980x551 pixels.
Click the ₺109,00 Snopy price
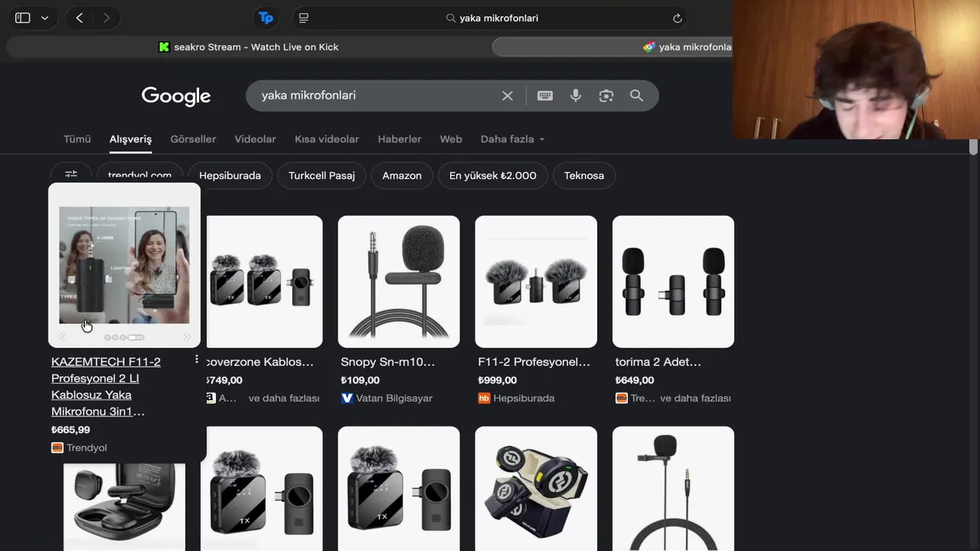[x=360, y=380]
